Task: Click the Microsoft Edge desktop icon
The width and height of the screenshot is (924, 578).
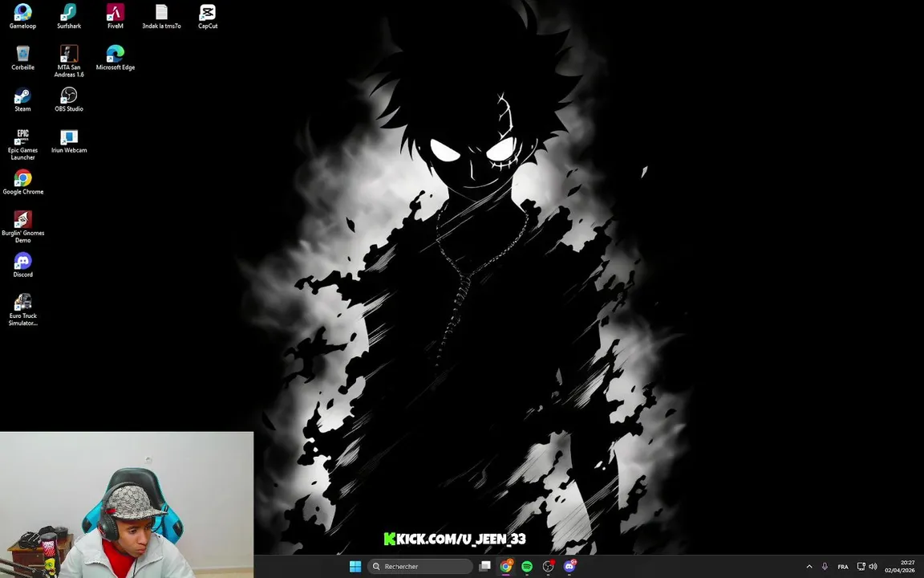Action: (x=115, y=58)
